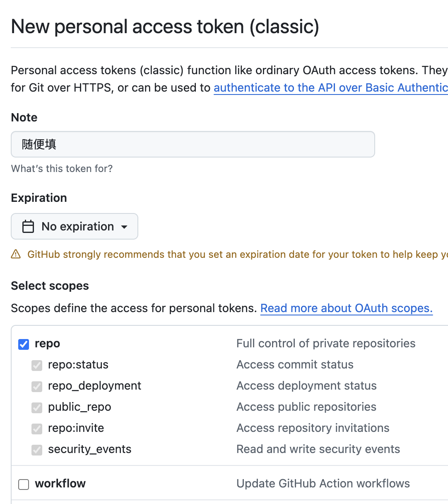Click the public_repo scope label
The image size is (448, 504).
pos(79,407)
